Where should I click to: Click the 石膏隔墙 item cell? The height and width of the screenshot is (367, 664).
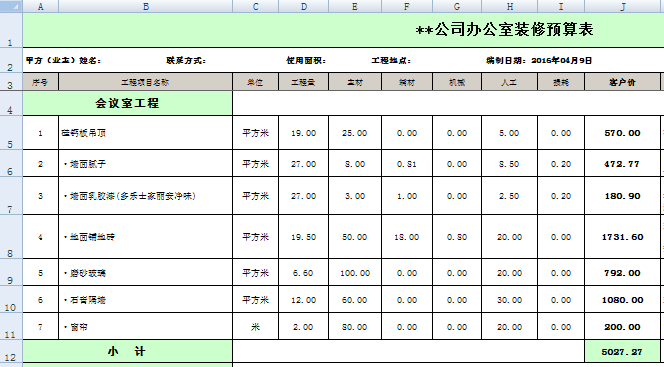tap(146, 300)
